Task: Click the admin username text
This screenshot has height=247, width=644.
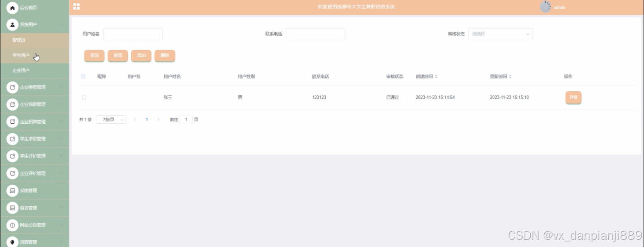Action: (560, 8)
